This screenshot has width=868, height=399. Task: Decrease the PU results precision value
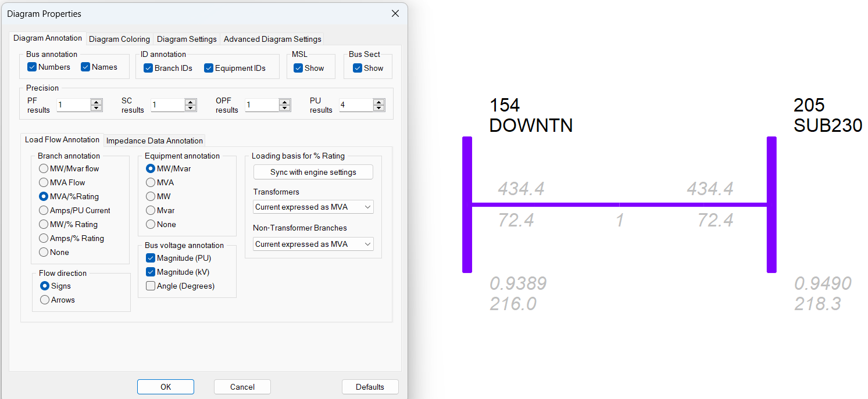(x=379, y=108)
